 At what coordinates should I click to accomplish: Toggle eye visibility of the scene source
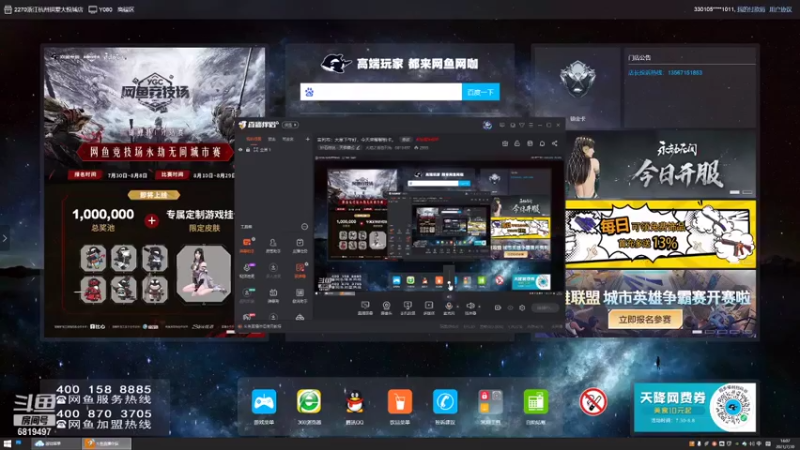(x=240, y=149)
